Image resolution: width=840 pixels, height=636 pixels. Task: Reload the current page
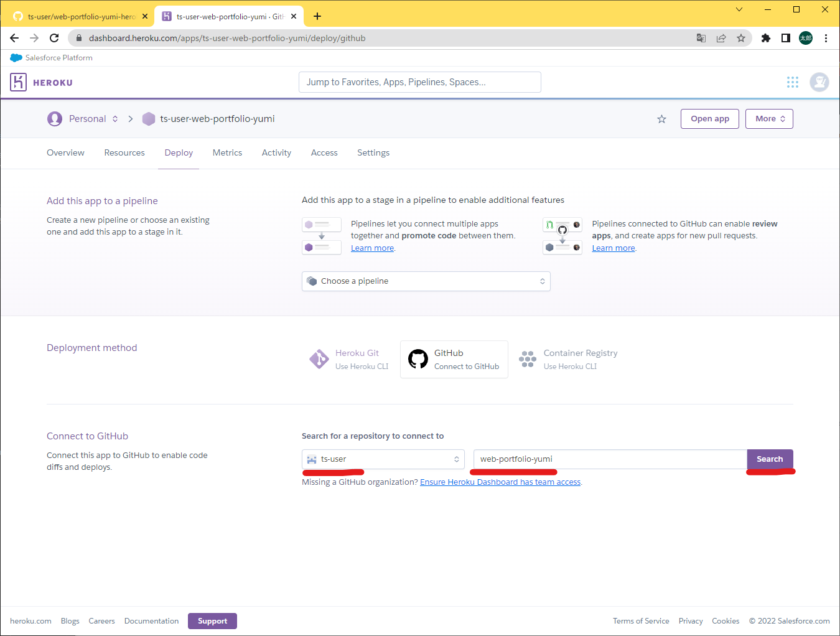point(54,38)
